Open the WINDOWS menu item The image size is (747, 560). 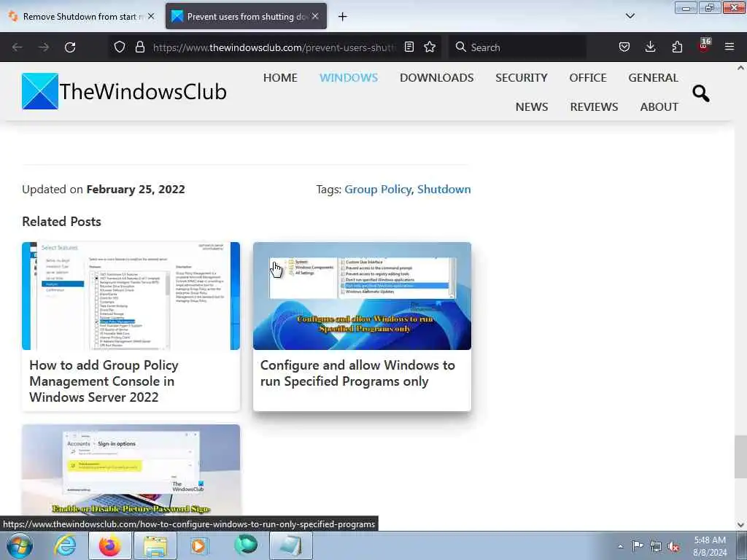(349, 77)
